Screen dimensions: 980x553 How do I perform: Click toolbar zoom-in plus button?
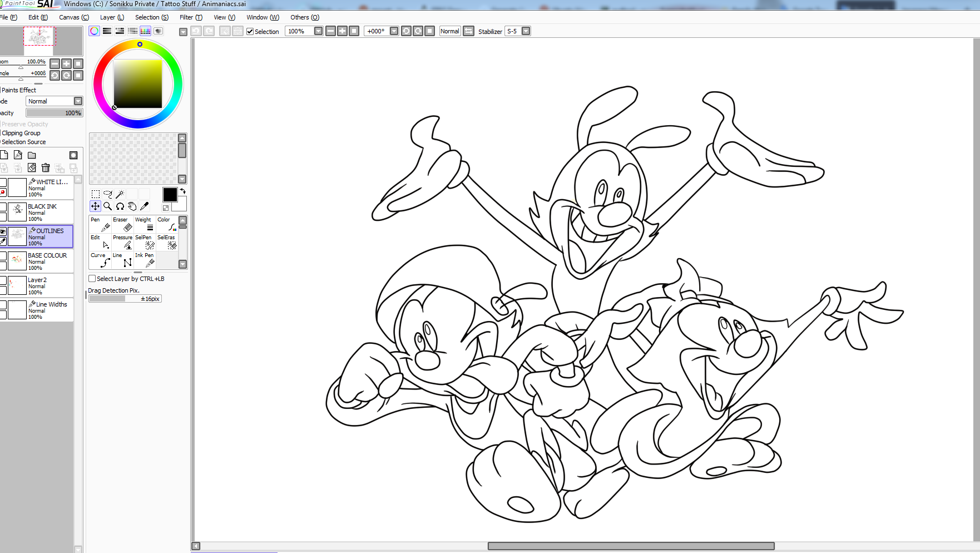coord(342,31)
